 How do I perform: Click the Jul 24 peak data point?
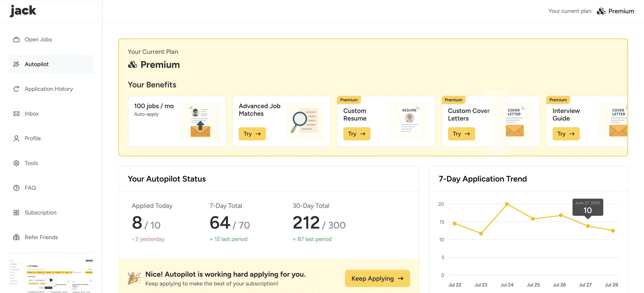(507, 204)
